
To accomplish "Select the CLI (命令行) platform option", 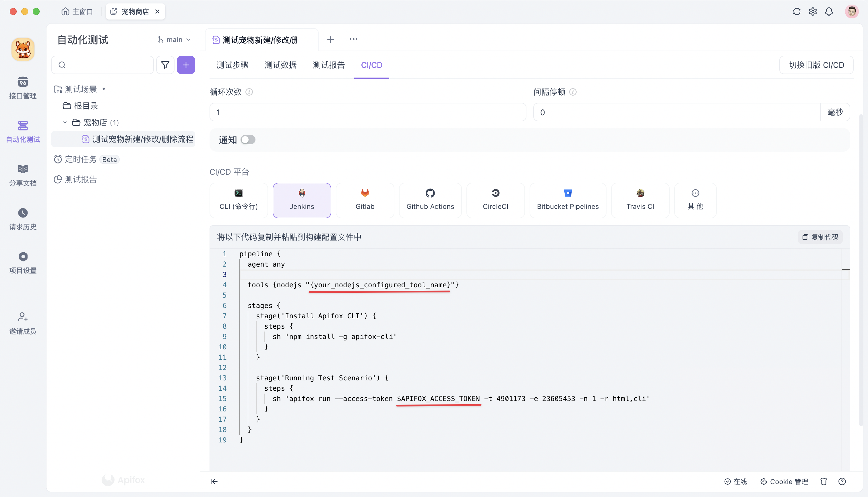I will (239, 200).
